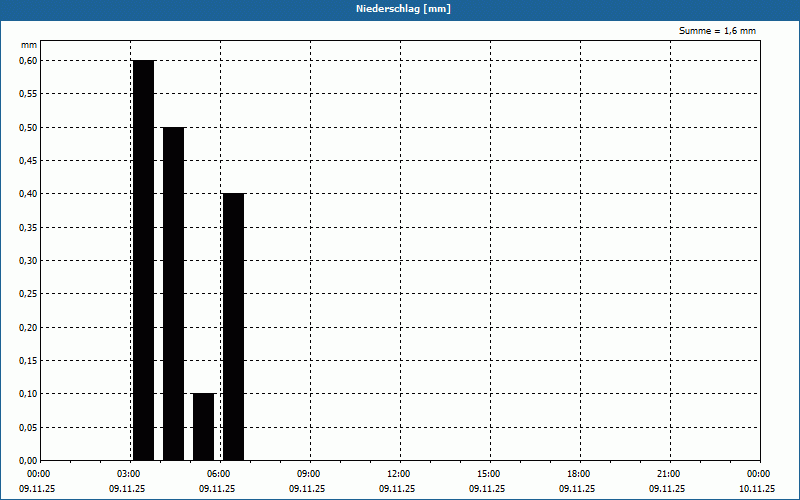
Task: Select the tallest bar reaching 0,60 mm
Action: pyautogui.click(x=143, y=260)
